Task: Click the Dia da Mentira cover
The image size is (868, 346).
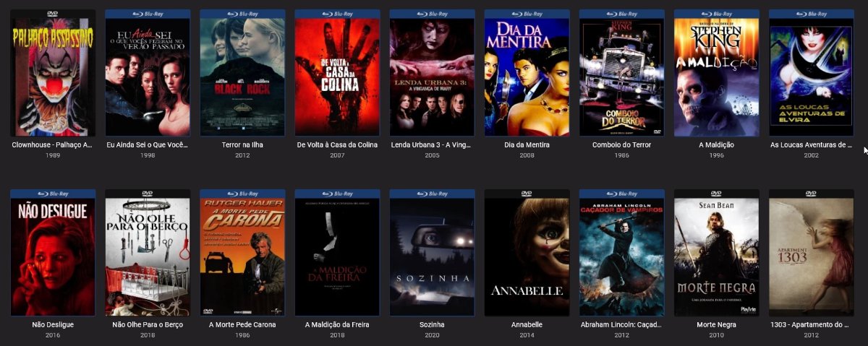Action: tap(527, 72)
